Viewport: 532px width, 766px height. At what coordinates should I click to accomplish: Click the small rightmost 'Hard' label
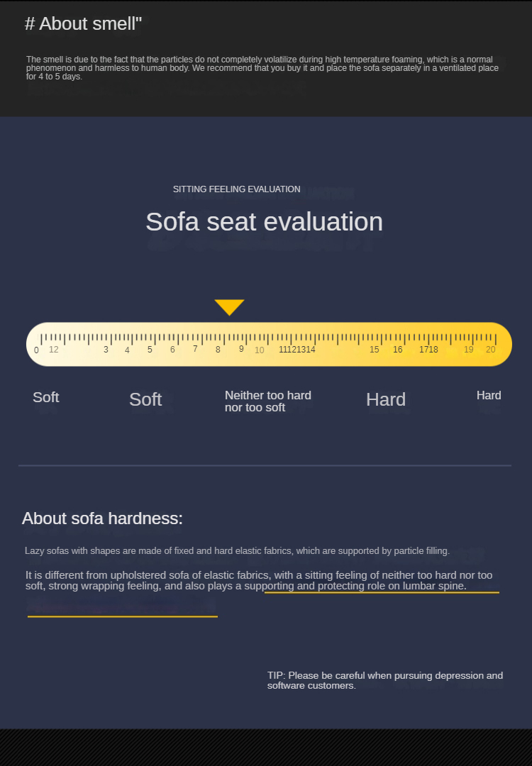(x=489, y=395)
